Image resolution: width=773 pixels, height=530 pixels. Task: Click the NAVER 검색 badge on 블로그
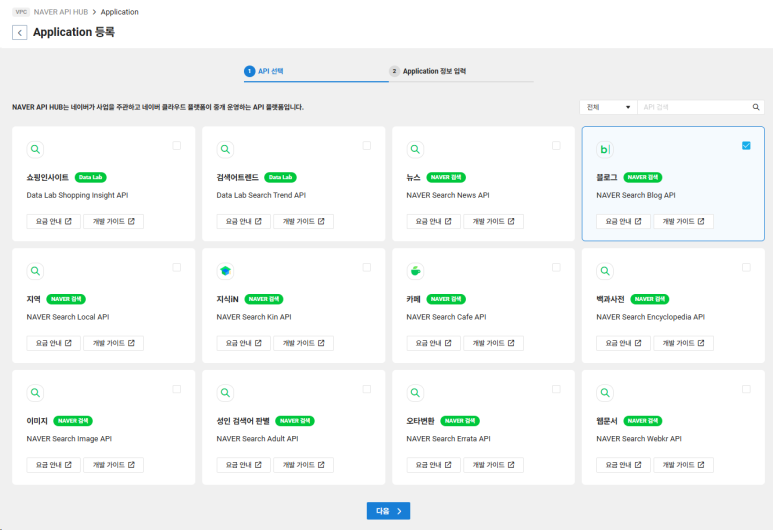pos(643,177)
